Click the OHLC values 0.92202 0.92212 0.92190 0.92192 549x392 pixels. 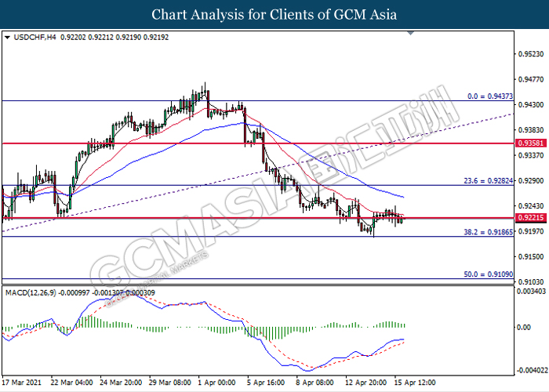coord(115,37)
